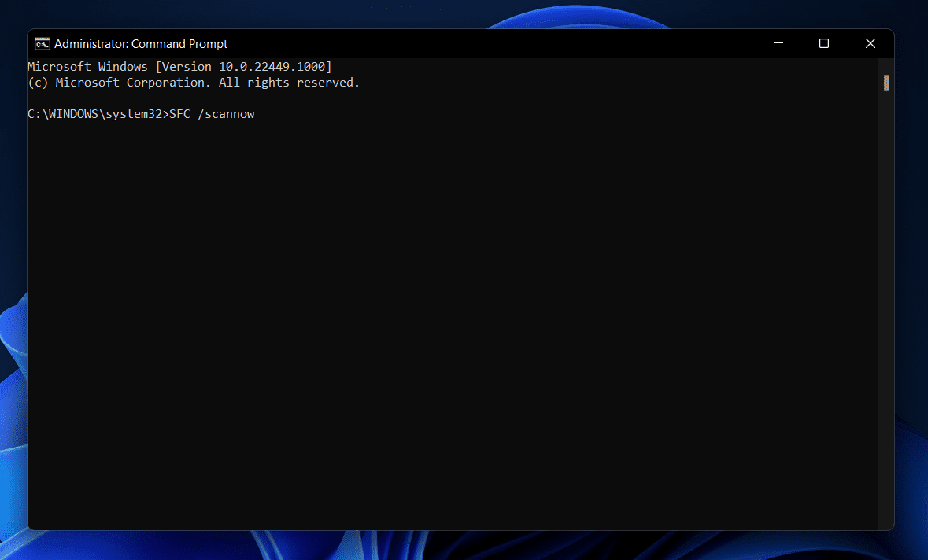The width and height of the screenshot is (928, 560).
Task: Click the '(c)' copyright symbol text
Action: click(38, 83)
